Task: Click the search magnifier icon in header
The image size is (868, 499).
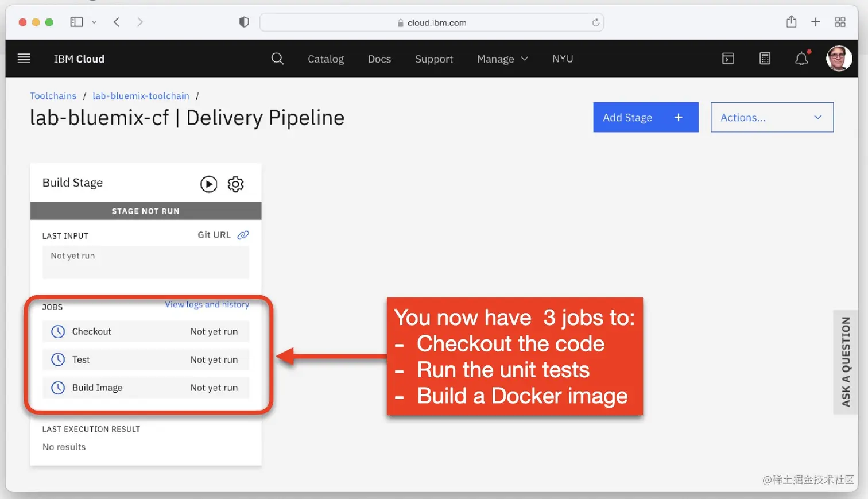Action: point(277,59)
